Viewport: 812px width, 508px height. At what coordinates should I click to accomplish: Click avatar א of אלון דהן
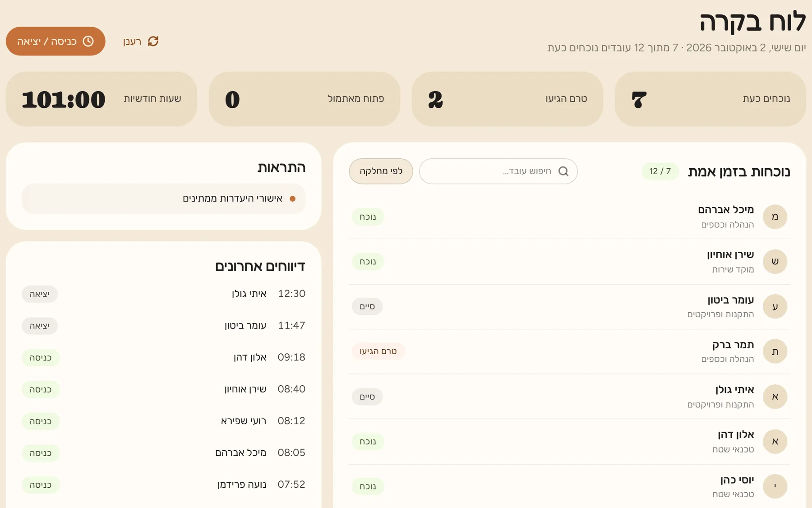tap(775, 441)
